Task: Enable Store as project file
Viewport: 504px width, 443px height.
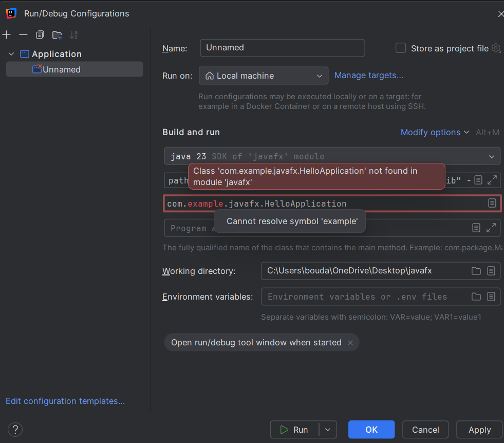Action: point(401,48)
